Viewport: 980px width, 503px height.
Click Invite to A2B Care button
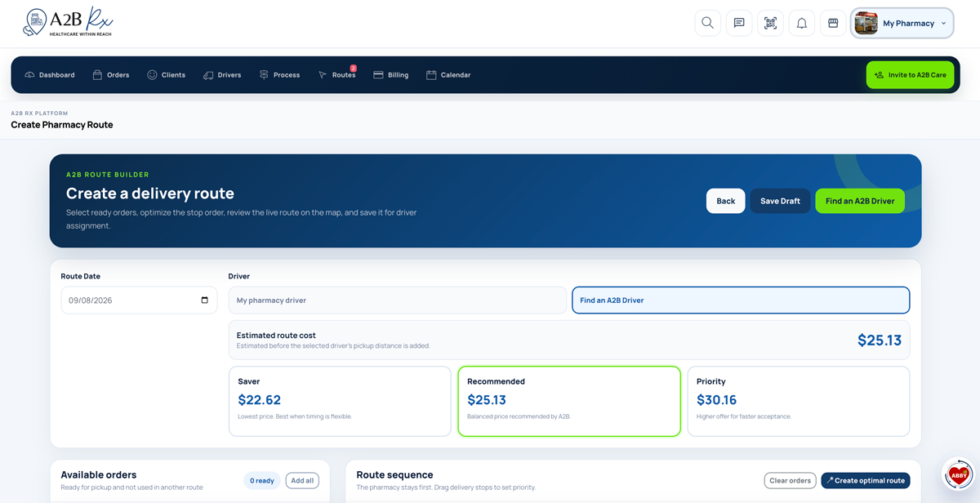coord(910,75)
